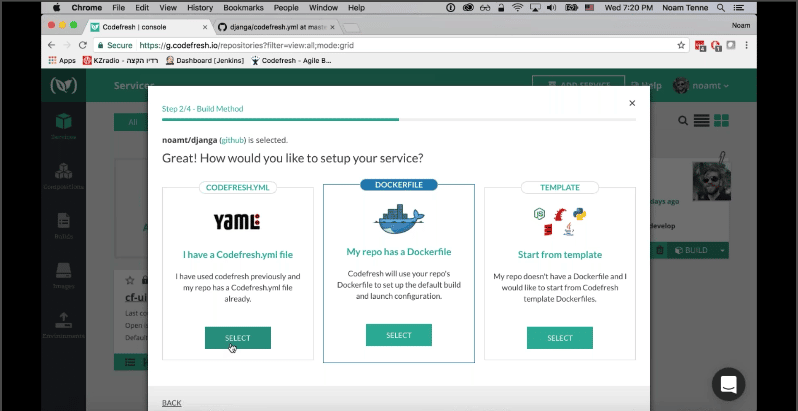Click 'Start from template' heading
The width and height of the screenshot is (798, 411).
(x=560, y=254)
